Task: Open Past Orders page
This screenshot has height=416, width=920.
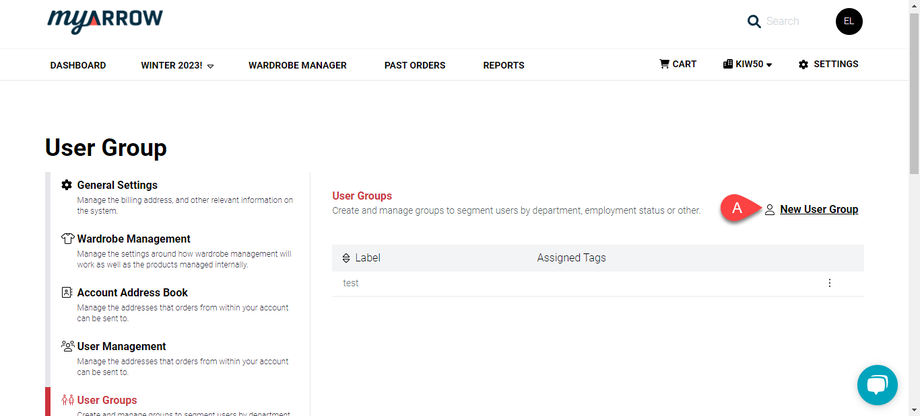Action: click(x=415, y=65)
